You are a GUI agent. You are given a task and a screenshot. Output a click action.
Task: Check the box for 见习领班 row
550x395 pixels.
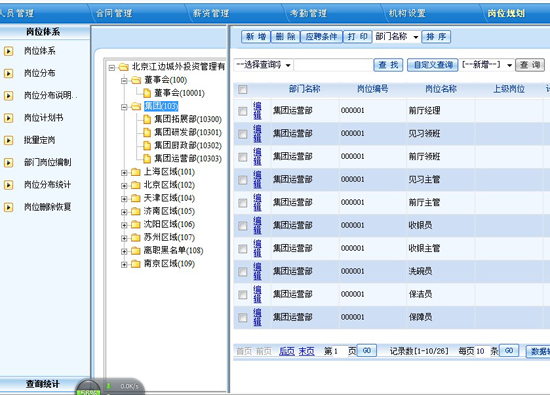(242, 134)
